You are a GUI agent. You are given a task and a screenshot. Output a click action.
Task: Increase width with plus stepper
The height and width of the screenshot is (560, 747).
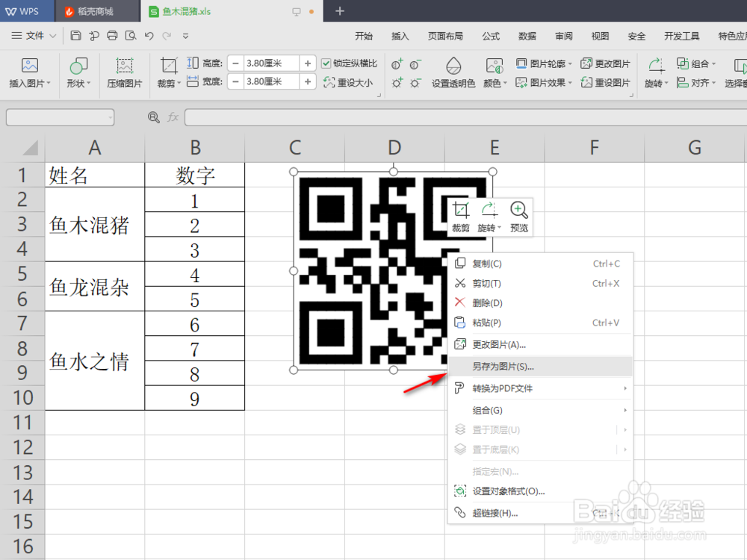[308, 82]
